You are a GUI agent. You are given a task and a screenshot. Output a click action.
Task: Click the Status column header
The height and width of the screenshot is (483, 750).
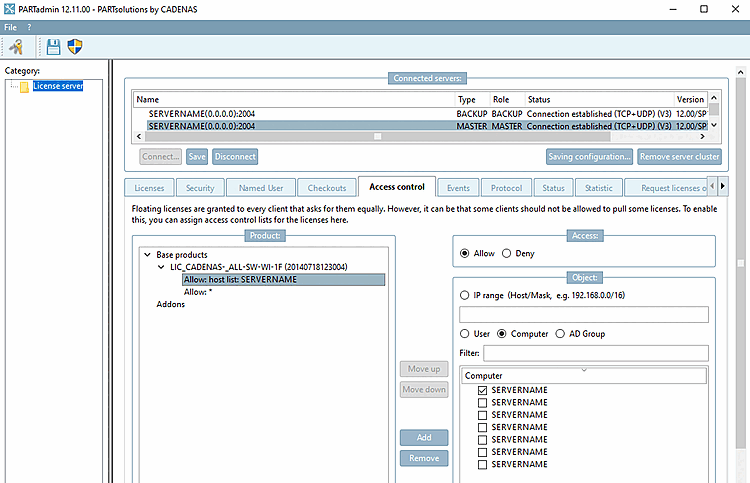[599, 99]
